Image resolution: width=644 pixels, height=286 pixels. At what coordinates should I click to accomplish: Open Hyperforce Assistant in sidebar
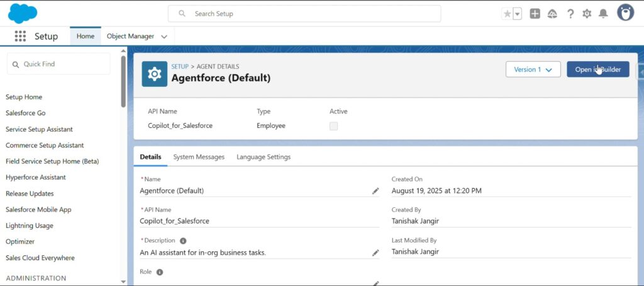[36, 178]
